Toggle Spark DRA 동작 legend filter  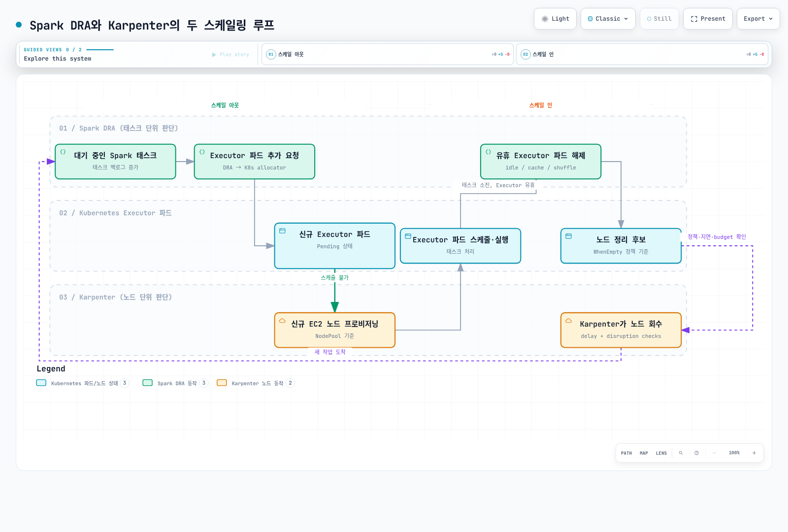tap(175, 383)
